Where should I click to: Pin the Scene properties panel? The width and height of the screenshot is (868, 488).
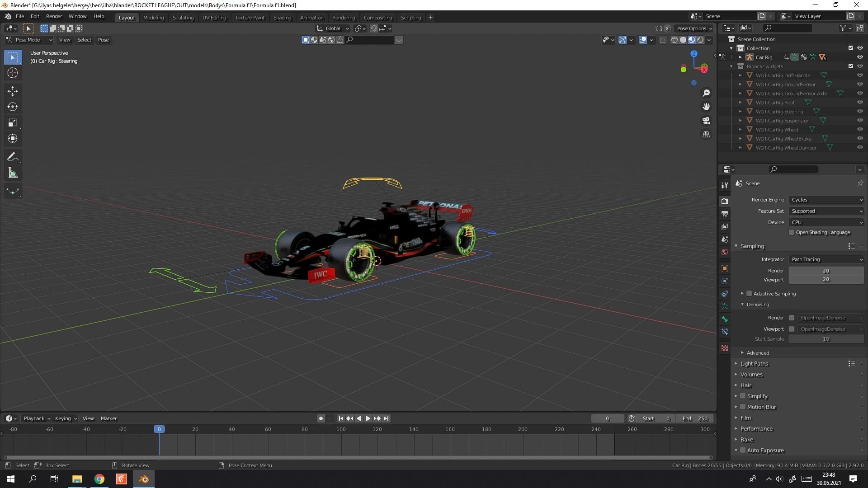pos(860,183)
